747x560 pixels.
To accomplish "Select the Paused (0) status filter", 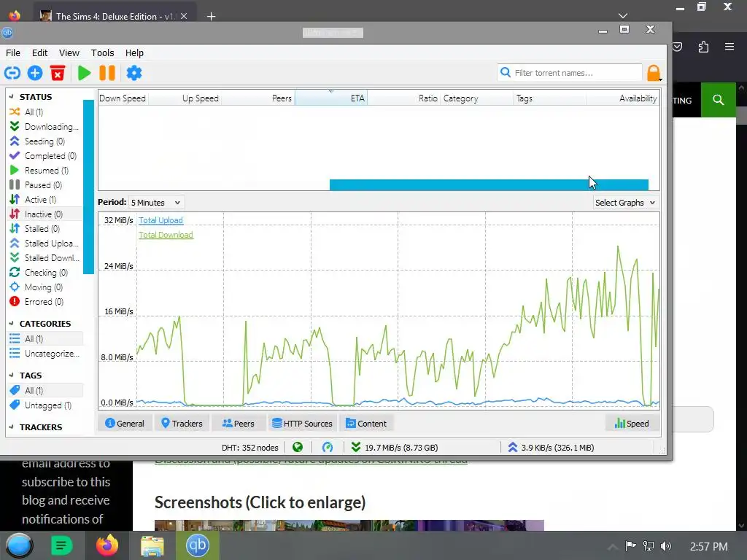I will [45, 184].
